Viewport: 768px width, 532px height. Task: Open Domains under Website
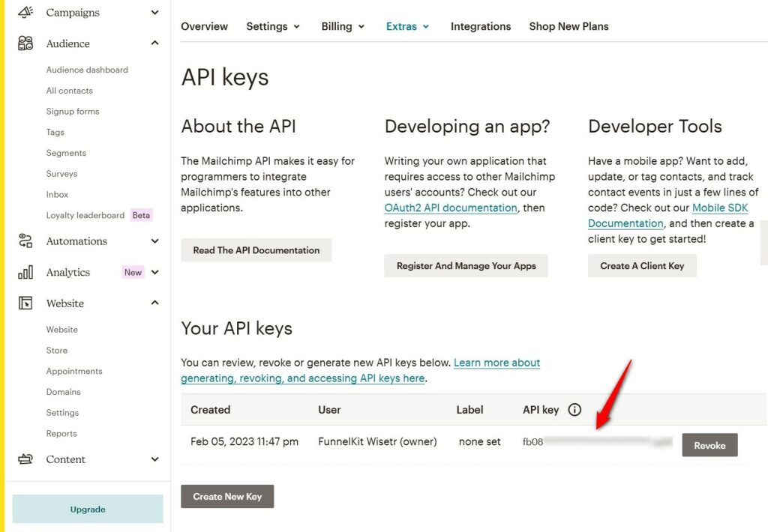[63, 392]
